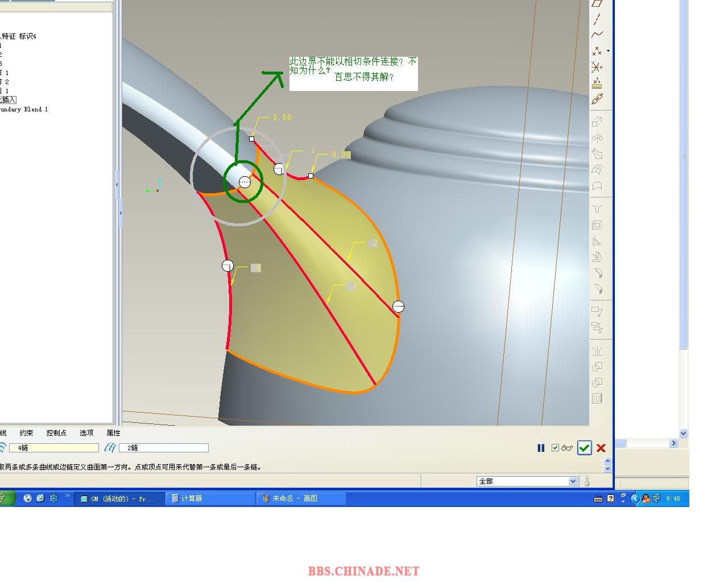Click the Chamfer tool
Image resolution: width=728 pixels, height=582 pixels.
tap(597, 289)
